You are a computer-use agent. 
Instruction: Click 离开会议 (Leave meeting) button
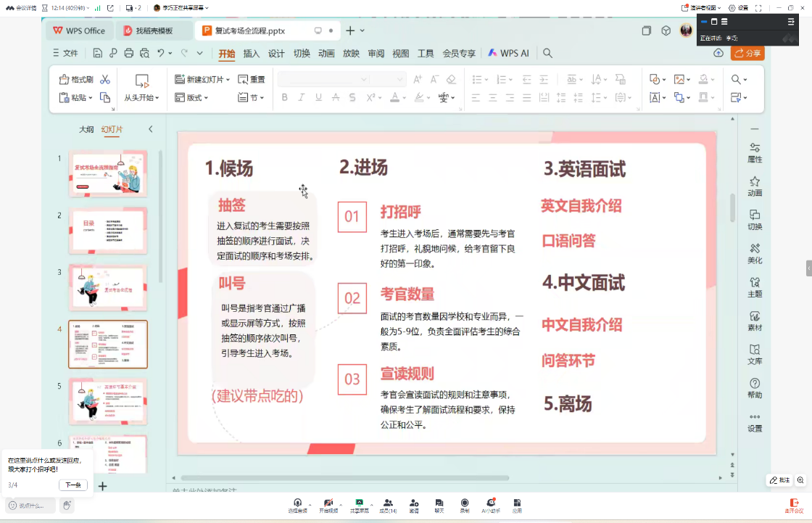(794, 506)
